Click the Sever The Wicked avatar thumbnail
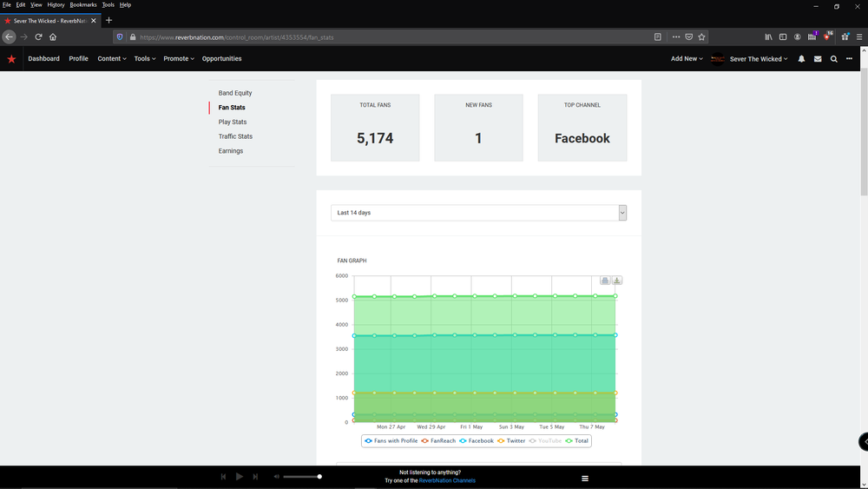 718,59
